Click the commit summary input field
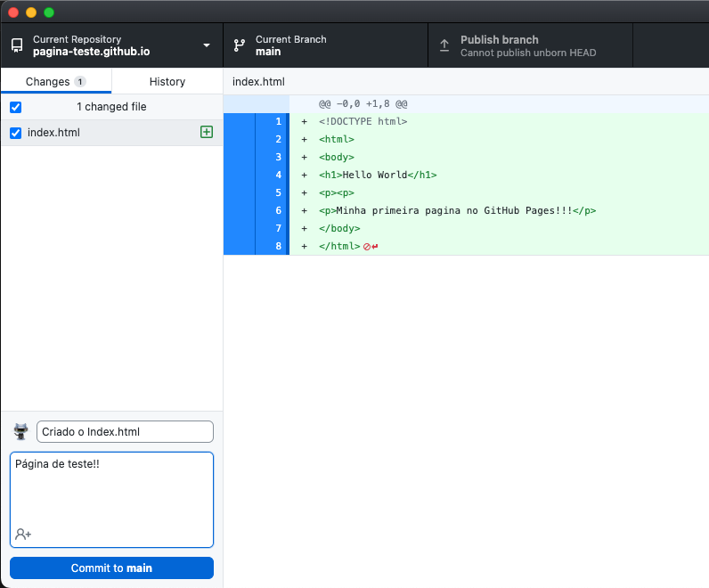This screenshot has height=588, width=709. tap(125, 432)
